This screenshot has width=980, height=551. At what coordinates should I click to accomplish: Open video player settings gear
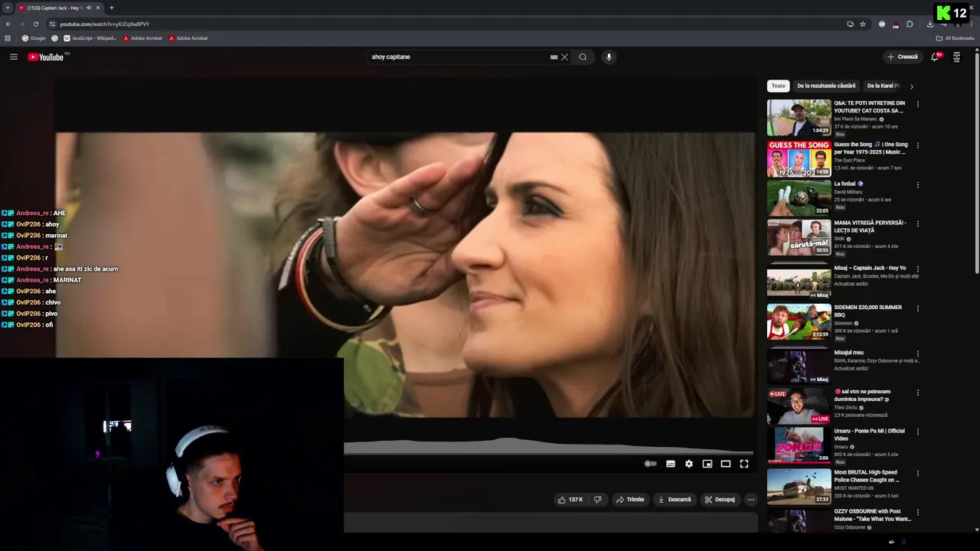pyautogui.click(x=689, y=464)
